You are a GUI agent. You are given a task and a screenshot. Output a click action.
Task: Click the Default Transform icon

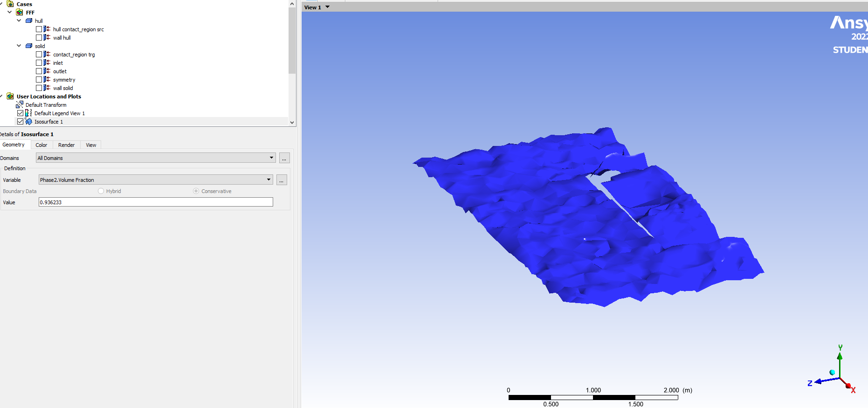pos(20,105)
